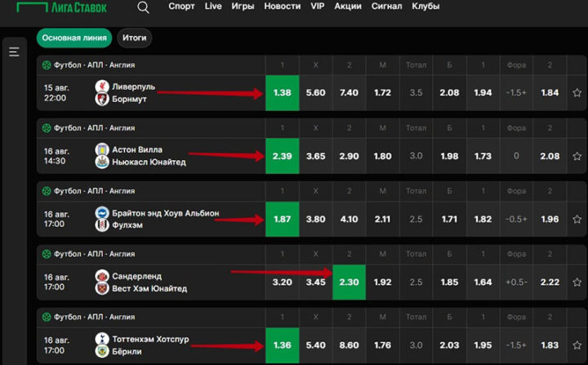The height and width of the screenshot is (365, 588).
Task: Select Bournemouth win odds 7.40
Action: tap(350, 93)
